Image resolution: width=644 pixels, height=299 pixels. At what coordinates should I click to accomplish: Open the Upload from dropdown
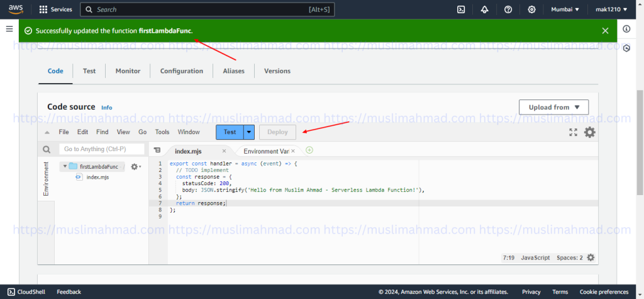(x=553, y=107)
